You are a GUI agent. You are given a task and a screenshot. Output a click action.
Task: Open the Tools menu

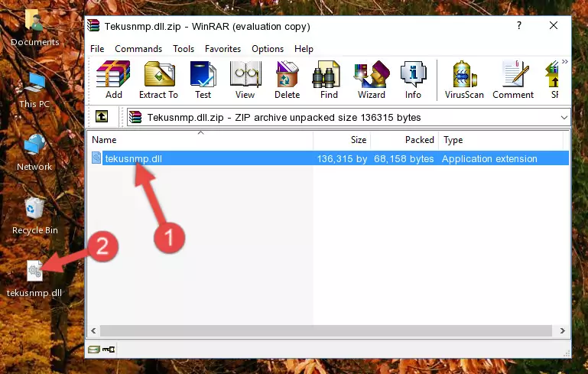pos(184,49)
